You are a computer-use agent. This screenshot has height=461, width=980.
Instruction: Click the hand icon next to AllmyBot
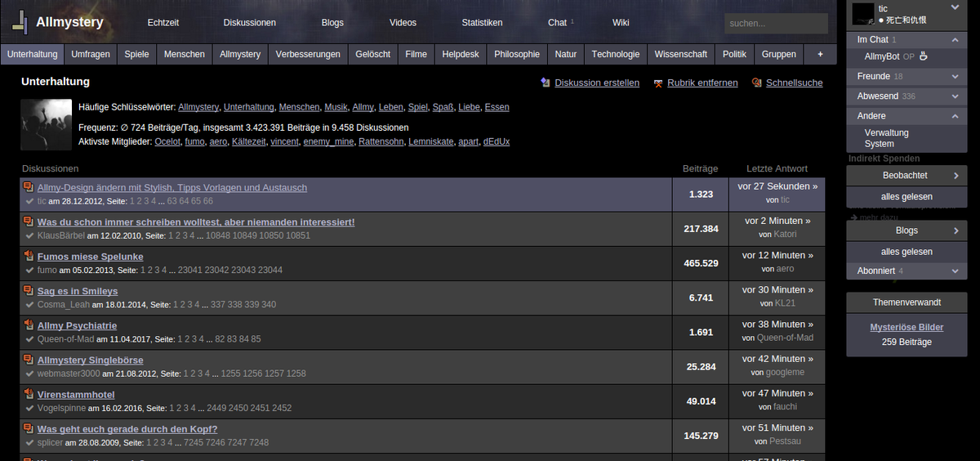click(924, 56)
